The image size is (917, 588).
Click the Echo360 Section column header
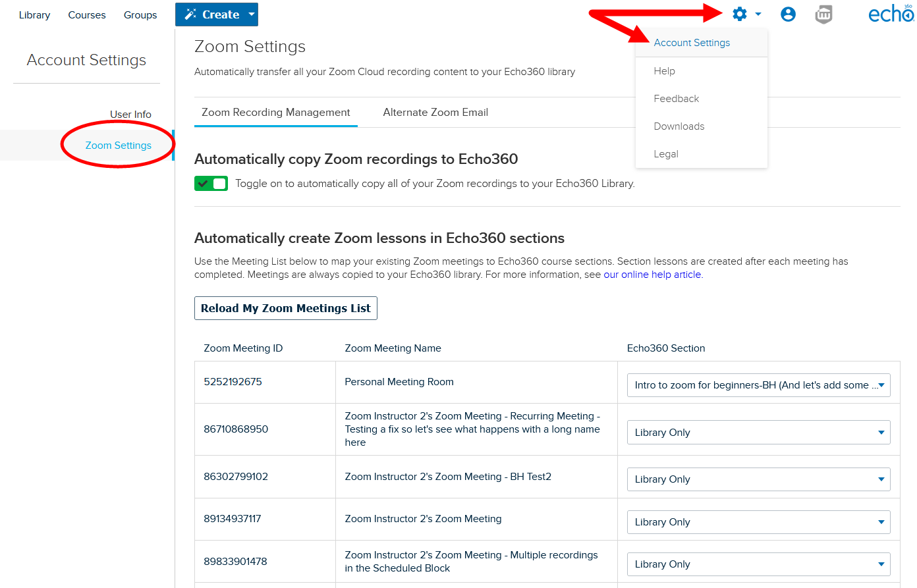pyautogui.click(x=666, y=348)
